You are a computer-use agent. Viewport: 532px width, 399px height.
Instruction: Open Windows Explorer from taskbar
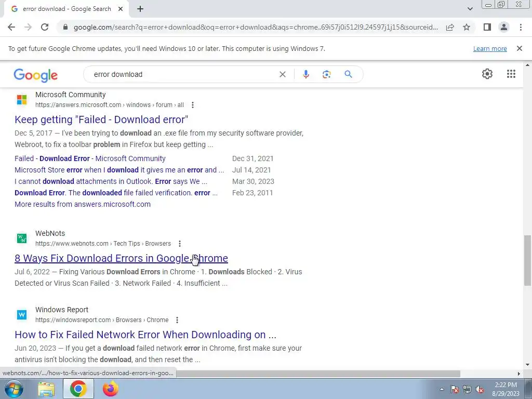tap(46, 389)
